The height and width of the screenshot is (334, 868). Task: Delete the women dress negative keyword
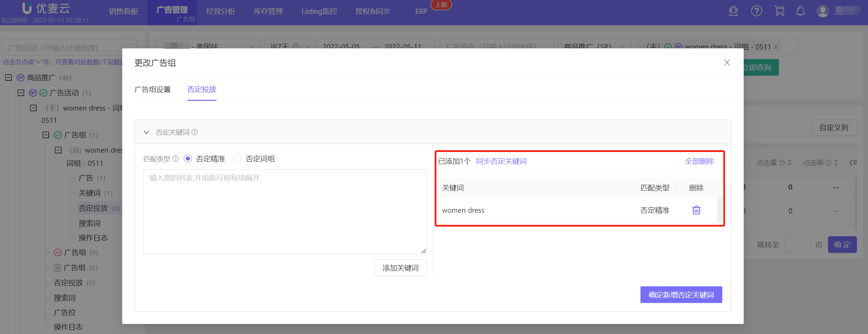[696, 210]
